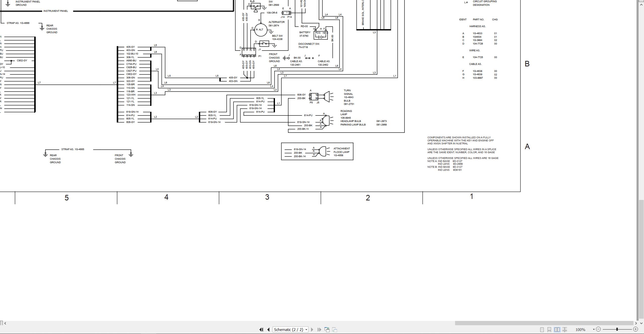Viewport: 644px width, 334px height.
Task: Click the PART NO. column header
Action: (478, 19)
